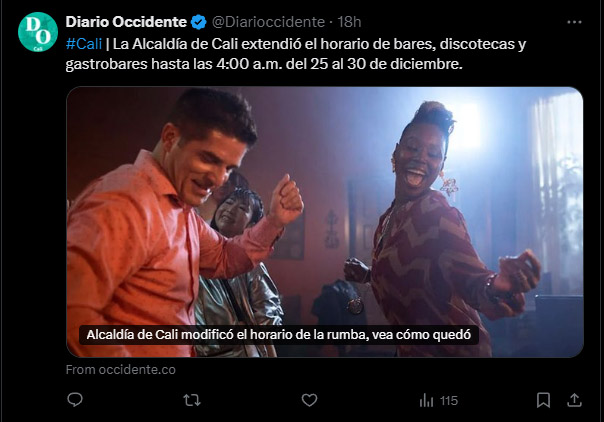Repost this tweet with retweet icon
604x422 pixels.
[192, 400]
